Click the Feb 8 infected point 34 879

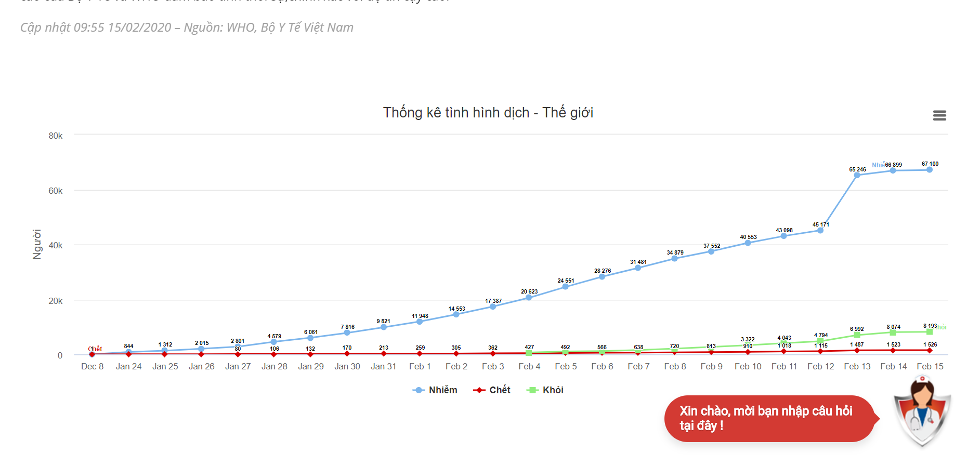[x=674, y=259]
